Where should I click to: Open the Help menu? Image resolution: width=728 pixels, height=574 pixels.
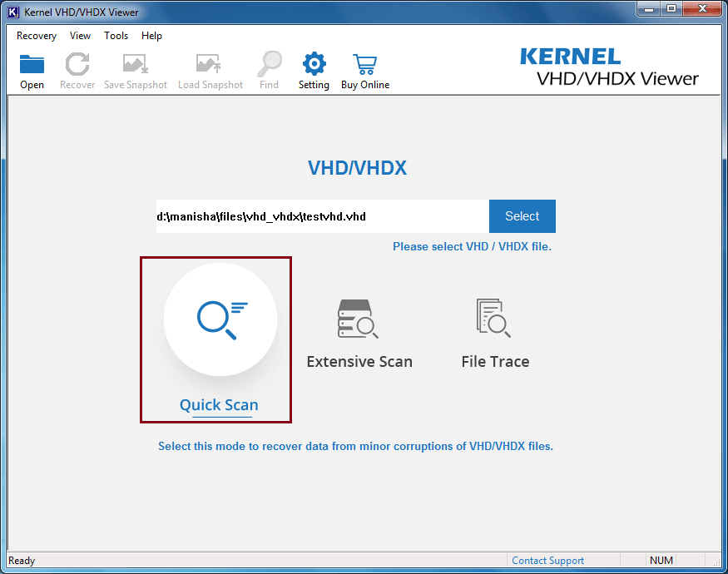pos(151,36)
